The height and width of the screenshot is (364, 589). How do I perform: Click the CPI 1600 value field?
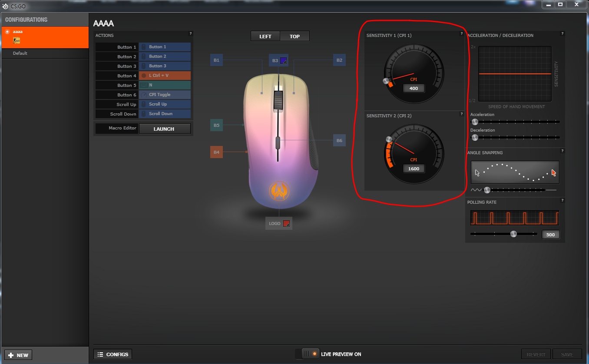point(414,169)
